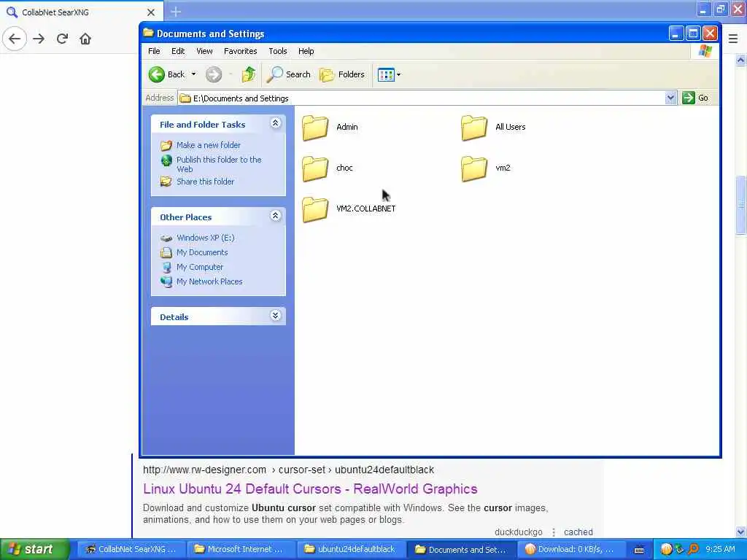Open the Favorites menu
Image resolution: width=747 pixels, height=560 pixels.
(240, 51)
